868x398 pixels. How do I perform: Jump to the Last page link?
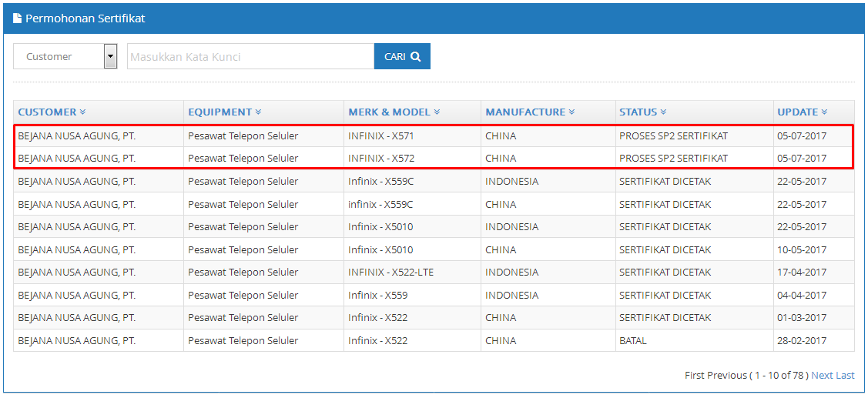[845, 376]
